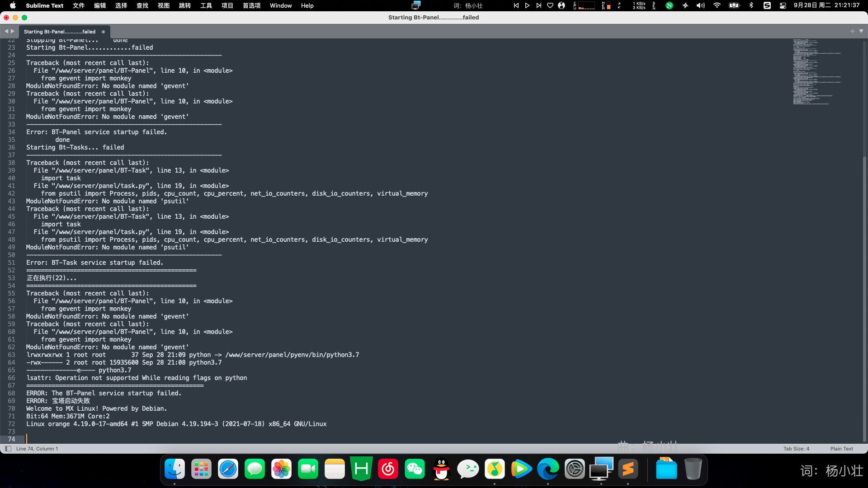Open the Trash in the Dock

click(x=693, y=469)
